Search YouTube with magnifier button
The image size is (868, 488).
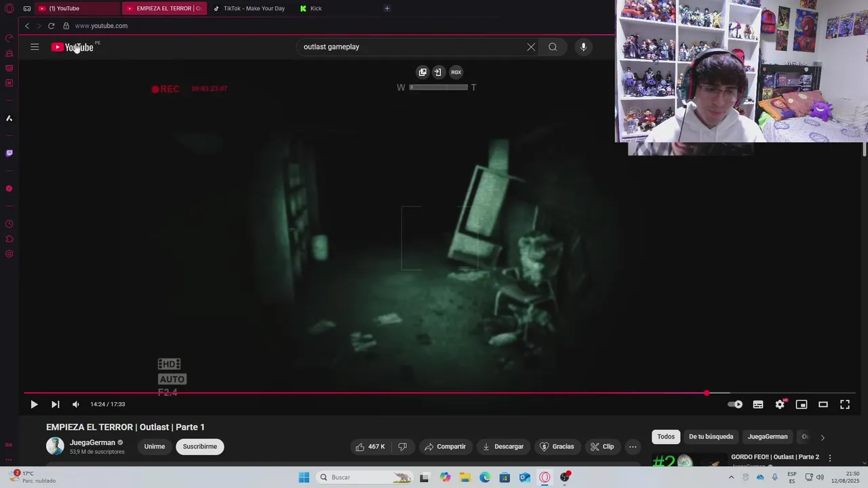(553, 47)
